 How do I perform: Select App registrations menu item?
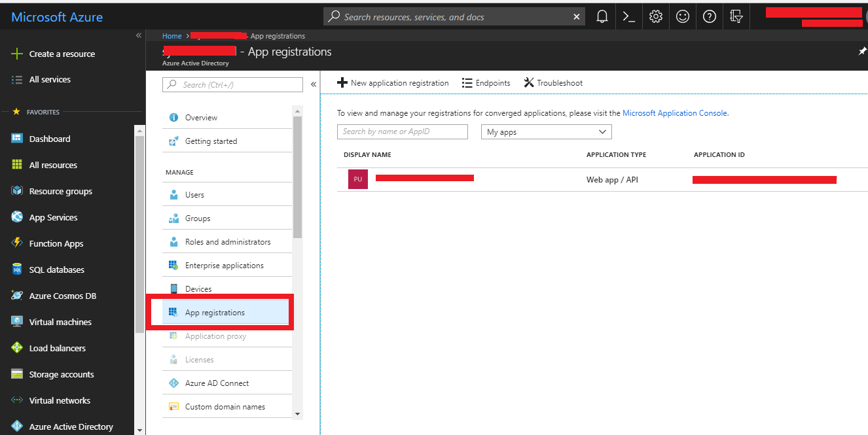(x=226, y=313)
